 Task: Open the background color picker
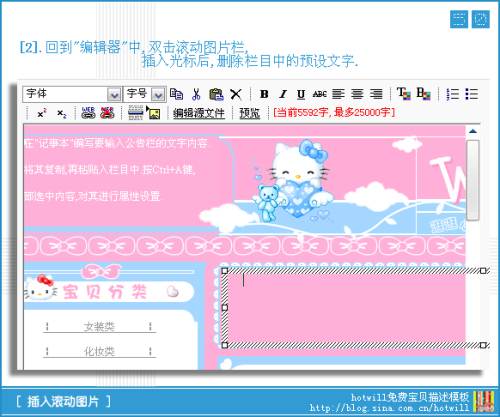[x=423, y=94]
